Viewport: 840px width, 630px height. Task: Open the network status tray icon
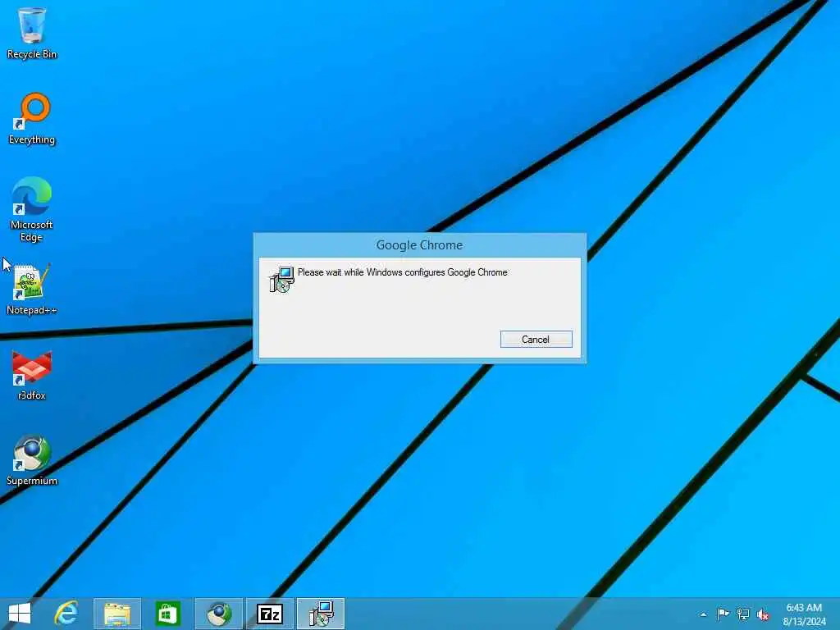pos(743,614)
